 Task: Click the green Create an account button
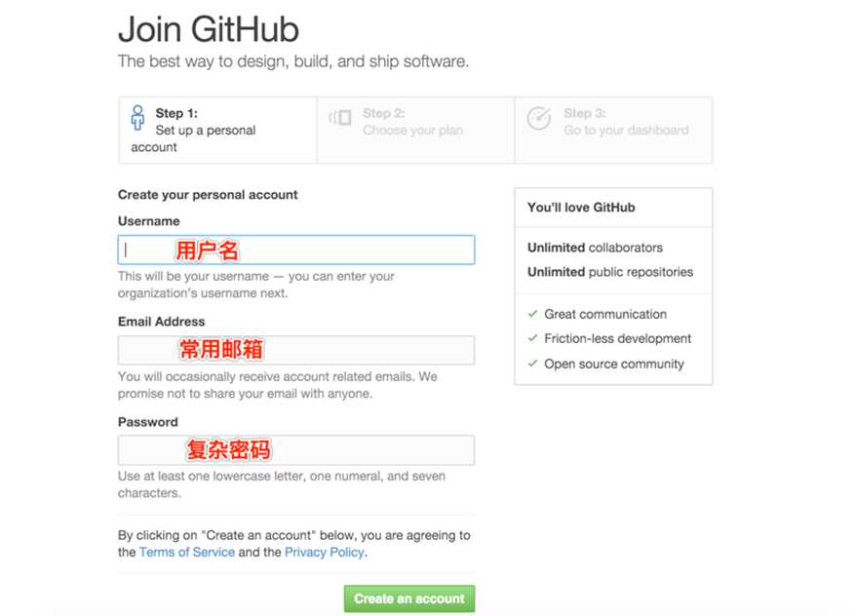409,598
